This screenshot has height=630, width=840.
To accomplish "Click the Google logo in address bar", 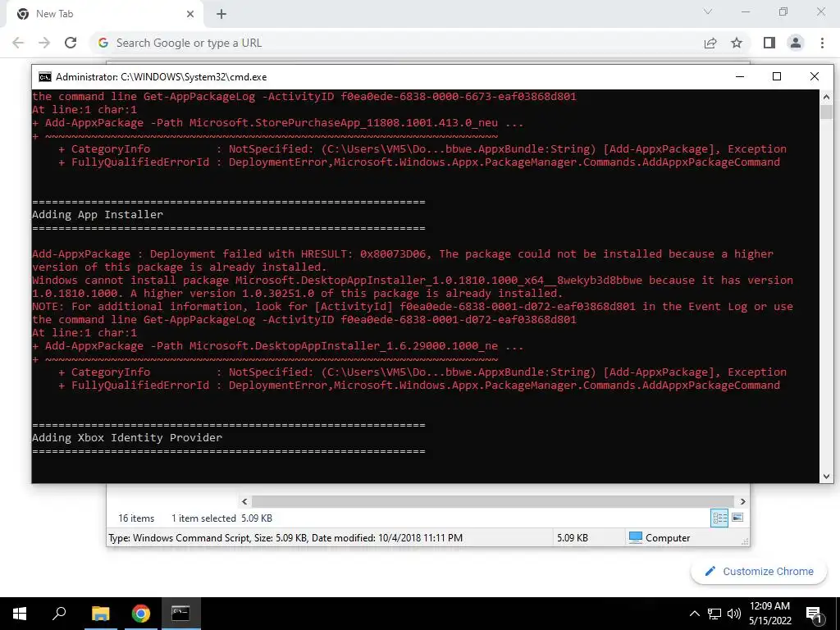I will point(103,43).
